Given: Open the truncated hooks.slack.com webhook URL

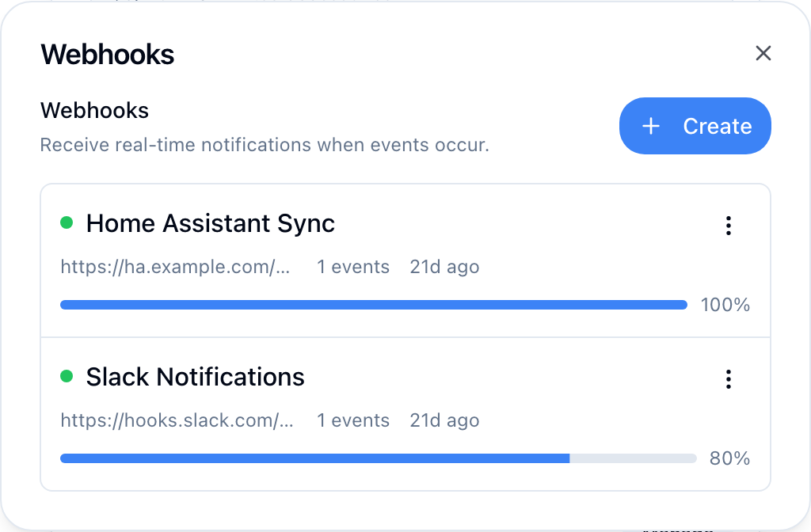Looking at the screenshot, I should pos(178,420).
